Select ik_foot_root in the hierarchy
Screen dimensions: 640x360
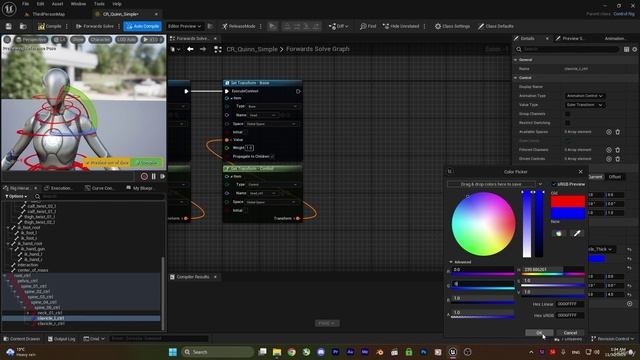[x=29, y=227]
